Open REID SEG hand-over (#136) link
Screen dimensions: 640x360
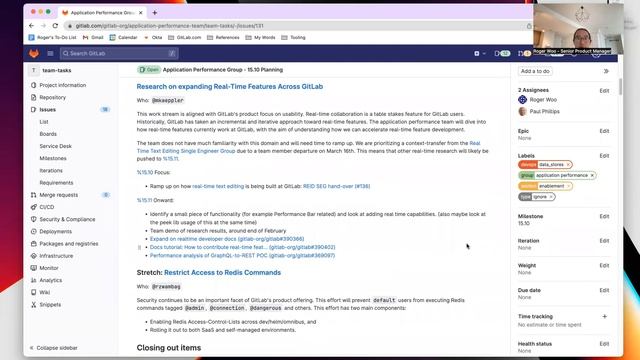pos(336,186)
